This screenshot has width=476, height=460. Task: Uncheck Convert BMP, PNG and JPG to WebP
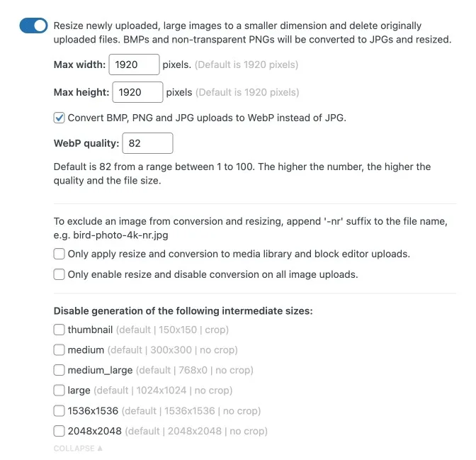tap(59, 118)
